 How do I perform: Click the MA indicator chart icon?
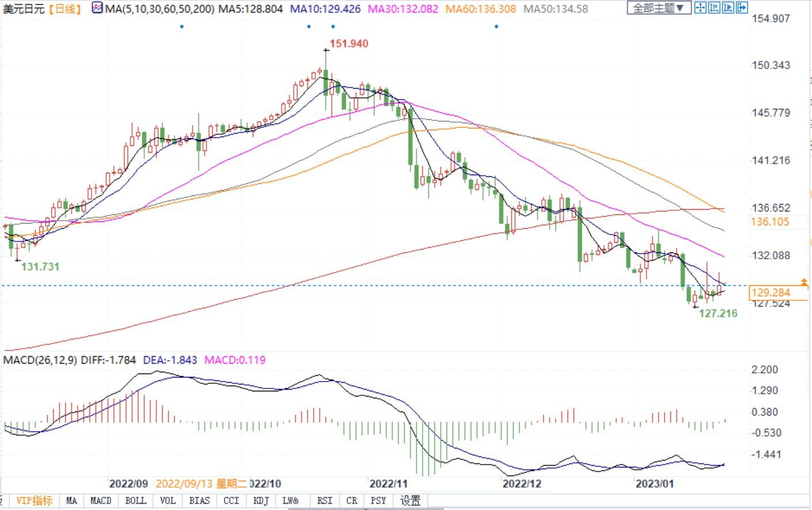(x=97, y=9)
